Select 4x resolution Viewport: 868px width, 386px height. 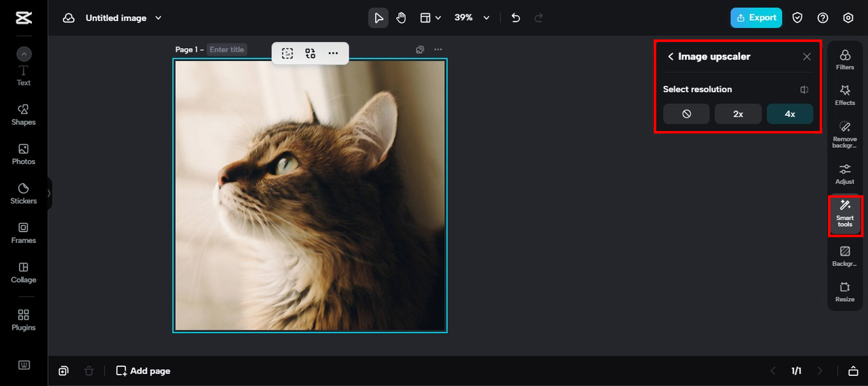click(790, 114)
